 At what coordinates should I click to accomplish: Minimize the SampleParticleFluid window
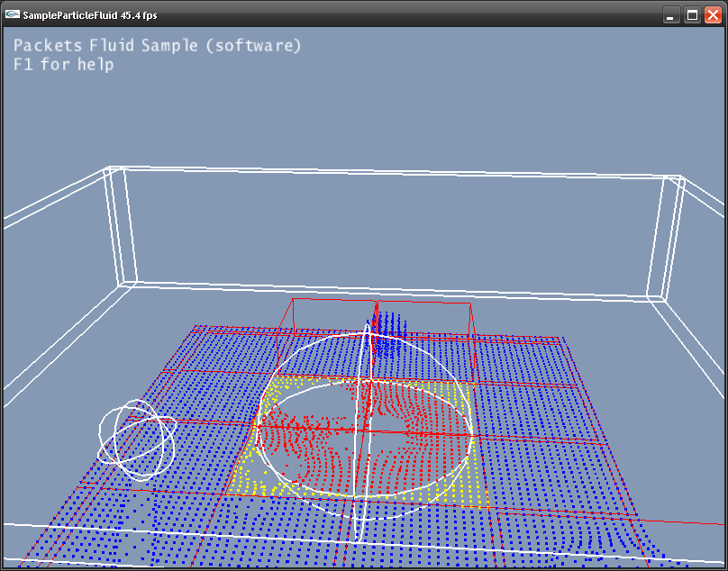click(x=671, y=15)
